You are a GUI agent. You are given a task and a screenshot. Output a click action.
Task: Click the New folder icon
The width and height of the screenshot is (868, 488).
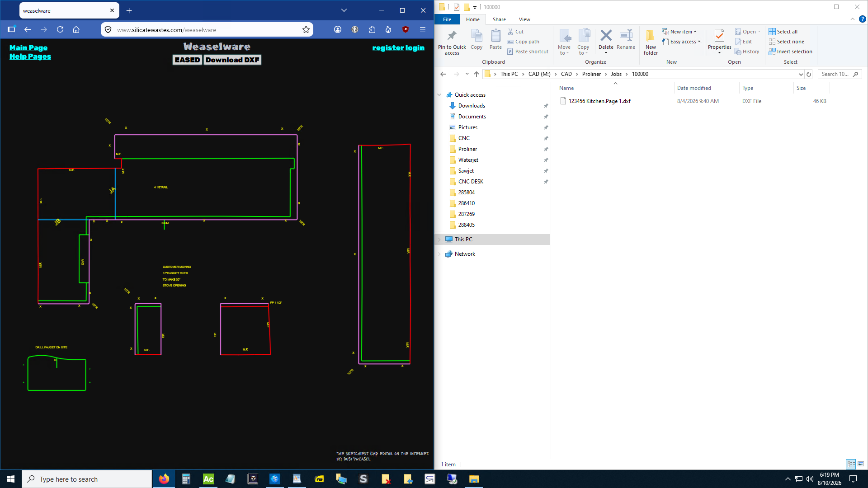click(651, 36)
